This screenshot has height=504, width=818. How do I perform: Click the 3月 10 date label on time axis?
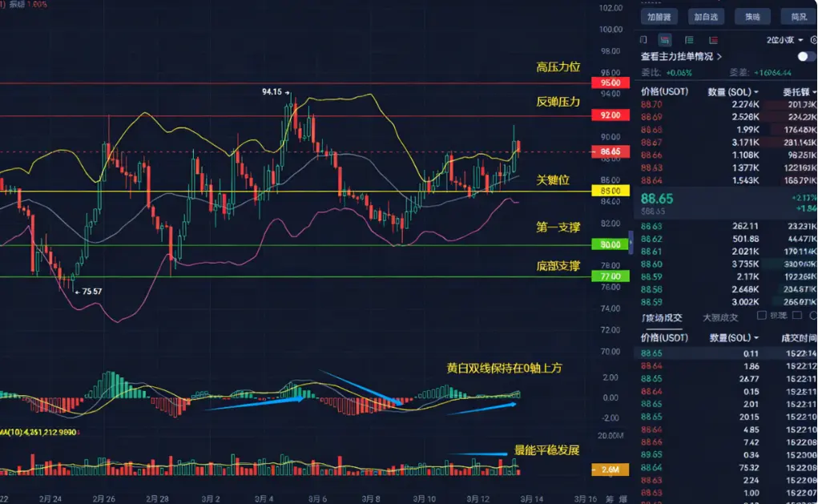point(424,498)
